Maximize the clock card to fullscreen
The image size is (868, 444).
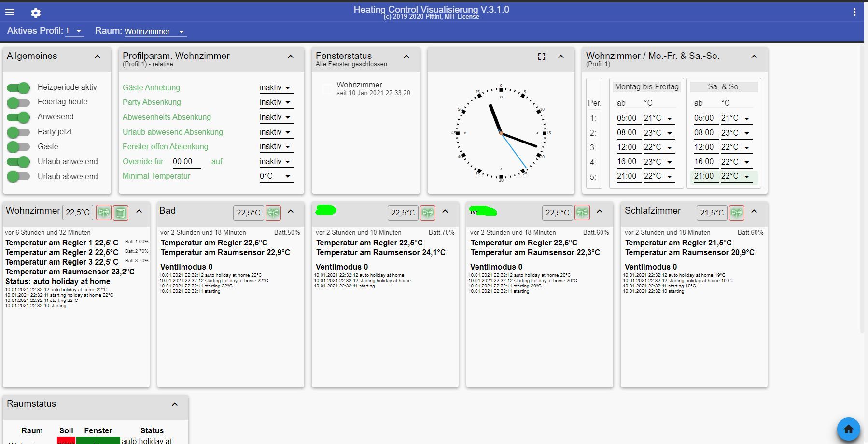(x=542, y=57)
